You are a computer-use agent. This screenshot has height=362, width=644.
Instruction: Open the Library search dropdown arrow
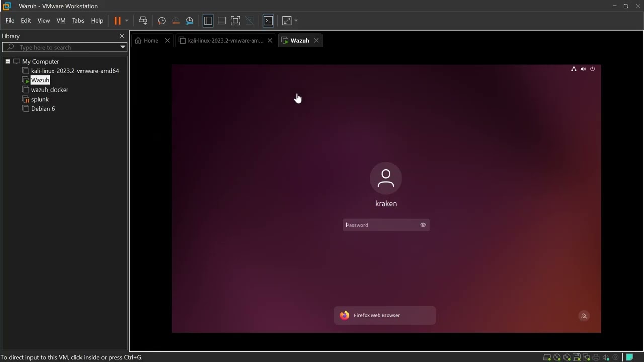pos(122,47)
